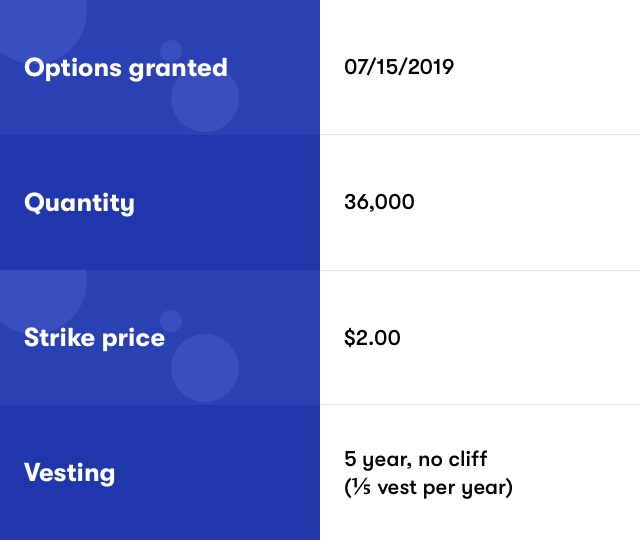Image resolution: width=640 pixels, height=540 pixels.
Task: Click the dollar sign in $2.00
Action: 349,338
